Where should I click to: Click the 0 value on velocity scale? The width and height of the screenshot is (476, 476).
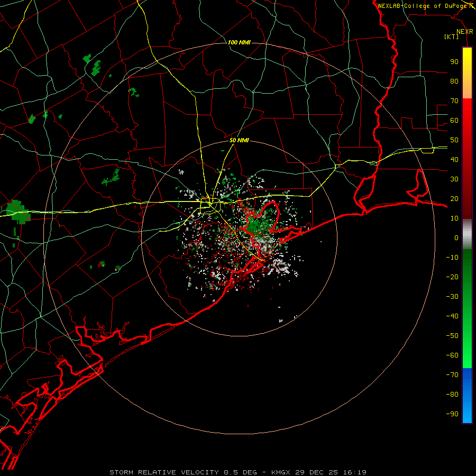click(x=456, y=237)
